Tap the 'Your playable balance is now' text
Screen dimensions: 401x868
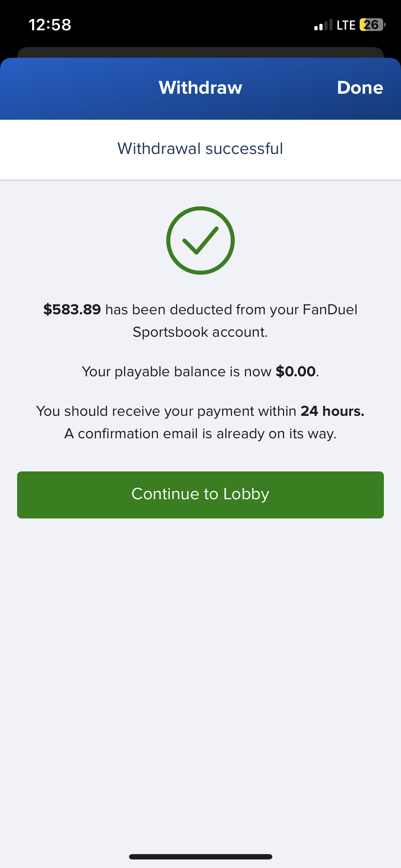coord(176,372)
